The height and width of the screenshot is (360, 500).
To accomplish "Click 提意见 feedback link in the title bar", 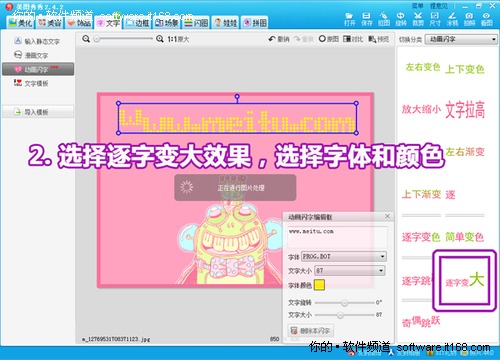I will click(x=439, y=6).
